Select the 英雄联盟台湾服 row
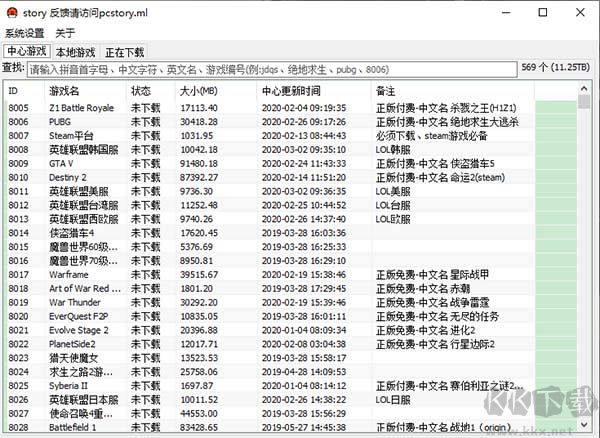This screenshot has width=600, height=438. pos(269,205)
